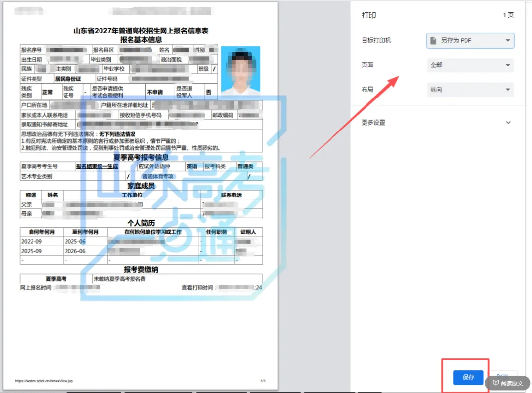Click the 普通体育专项 cell label
Screen dimensions: 532x393
158,176
